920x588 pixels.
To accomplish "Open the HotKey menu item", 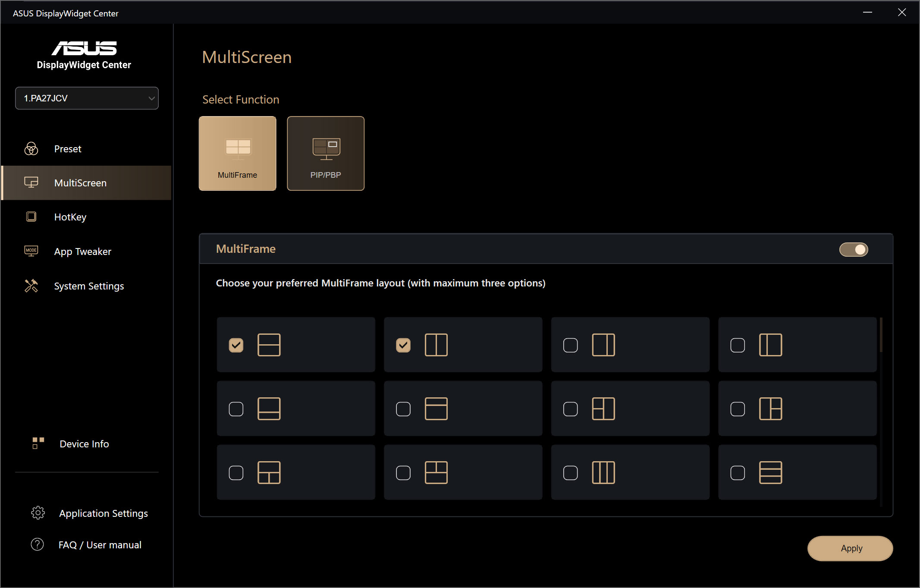I will pos(70,217).
